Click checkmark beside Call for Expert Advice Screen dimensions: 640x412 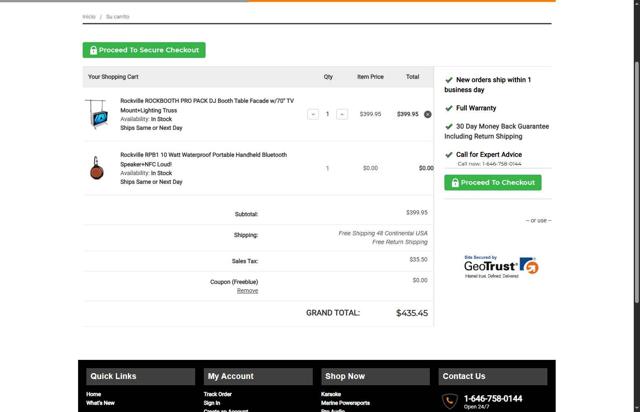[x=449, y=155]
